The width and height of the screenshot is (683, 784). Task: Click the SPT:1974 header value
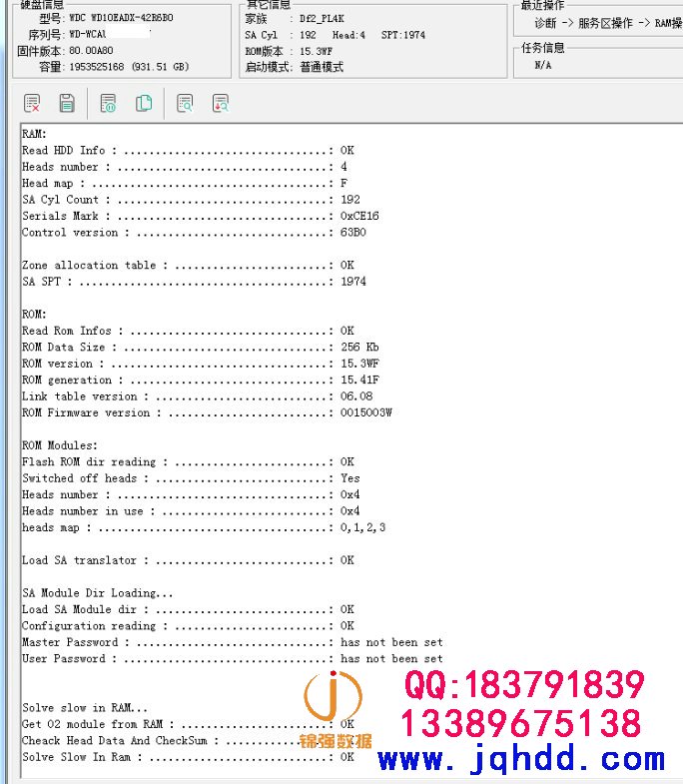point(403,35)
